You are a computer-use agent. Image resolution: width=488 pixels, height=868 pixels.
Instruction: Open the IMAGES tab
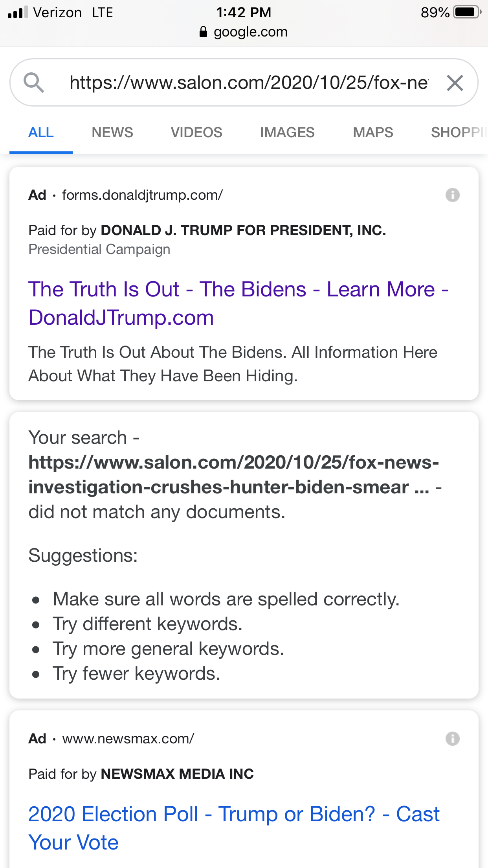tap(287, 132)
